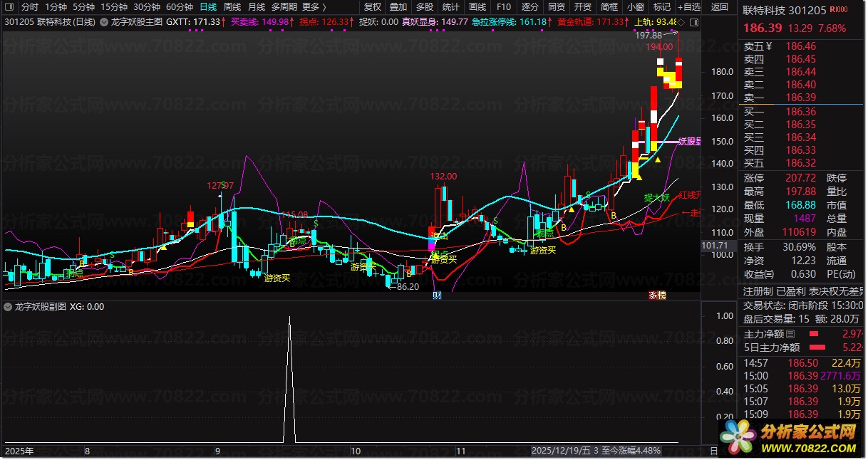Open the 多周期 view
The width and height of the screenshot is (868, 460).
click(x=284, y=6)
